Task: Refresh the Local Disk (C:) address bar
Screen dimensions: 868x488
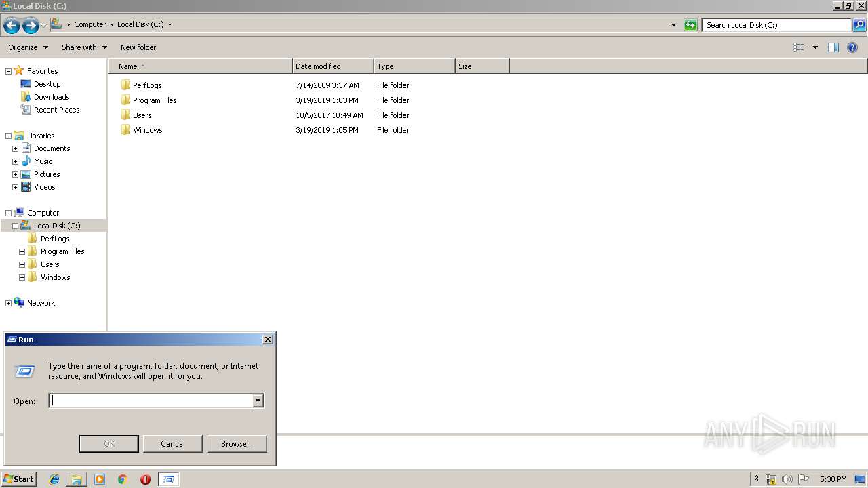Action: (690, 25)
